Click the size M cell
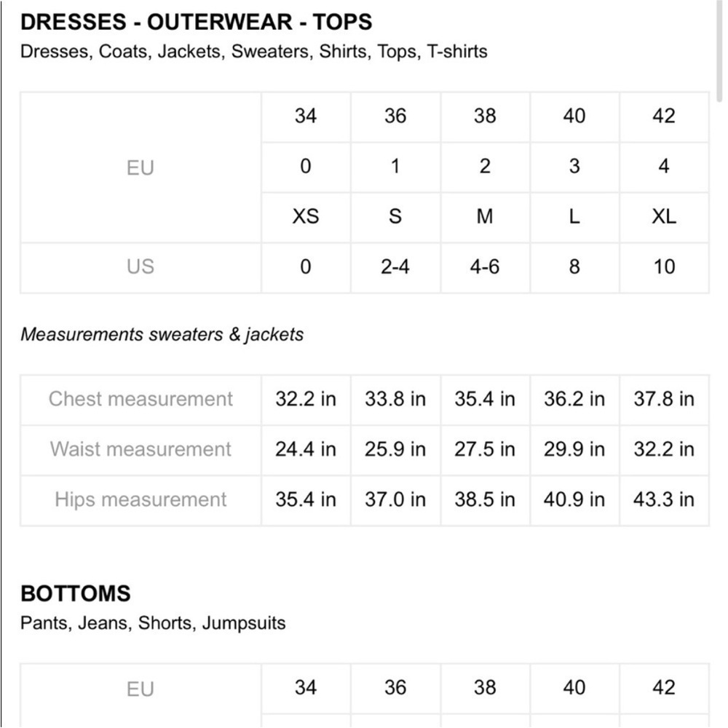Viewport: 728px width, 728px height. point(485,217)
